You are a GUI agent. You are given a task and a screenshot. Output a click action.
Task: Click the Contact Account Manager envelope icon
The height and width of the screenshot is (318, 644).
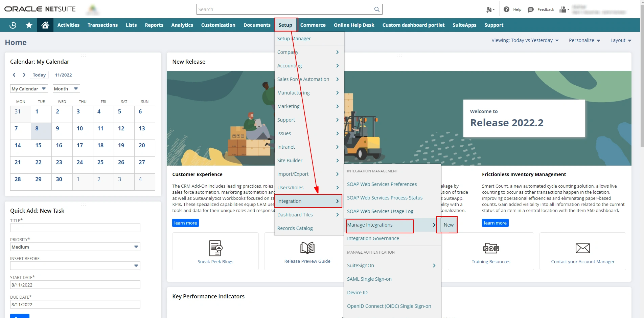[x=582, y=248]
